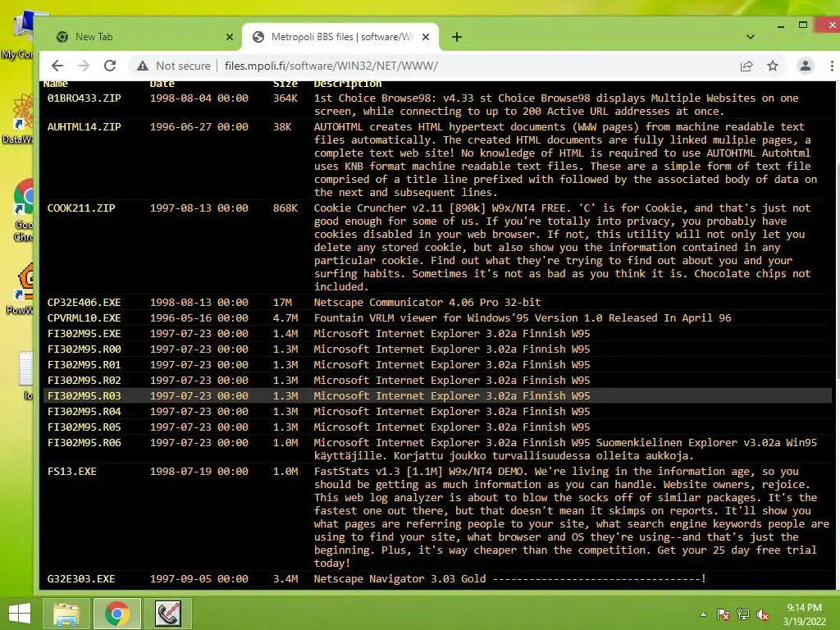Open the FI302M95.R01 file link
Screen dimensions: 840x630
(x=84, y=364)
